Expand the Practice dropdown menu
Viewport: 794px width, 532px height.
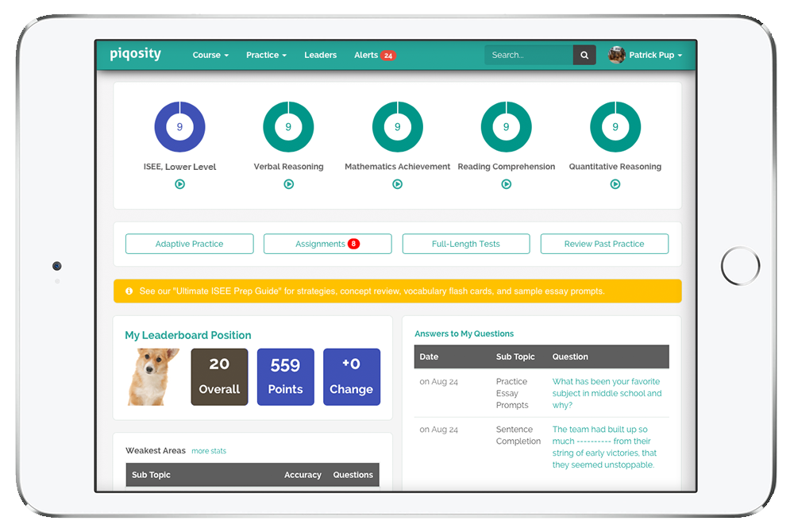tap(266, 56)
